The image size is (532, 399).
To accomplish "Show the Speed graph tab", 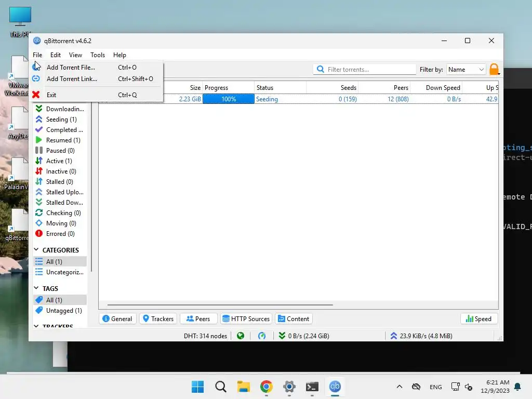I will click(x=478, y=319).
